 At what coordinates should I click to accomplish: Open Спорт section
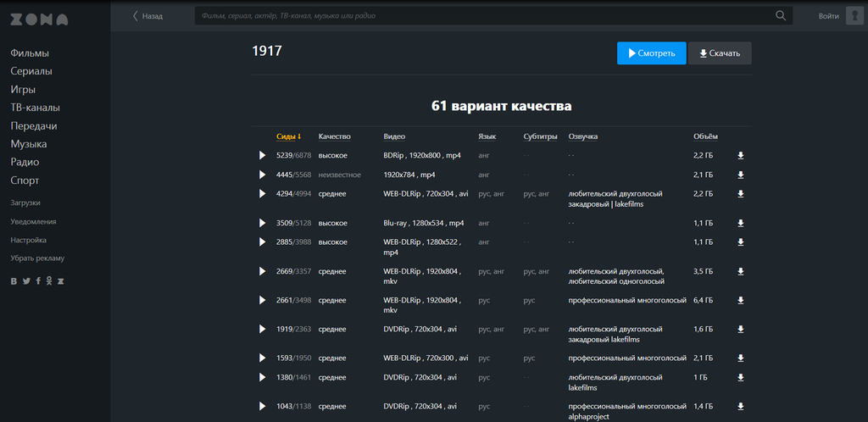(25, 180)
